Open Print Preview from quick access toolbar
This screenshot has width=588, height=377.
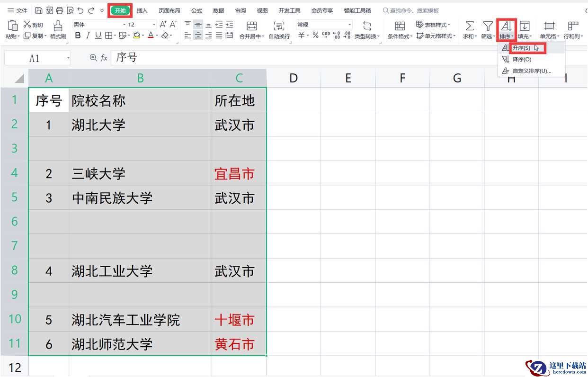70,10
